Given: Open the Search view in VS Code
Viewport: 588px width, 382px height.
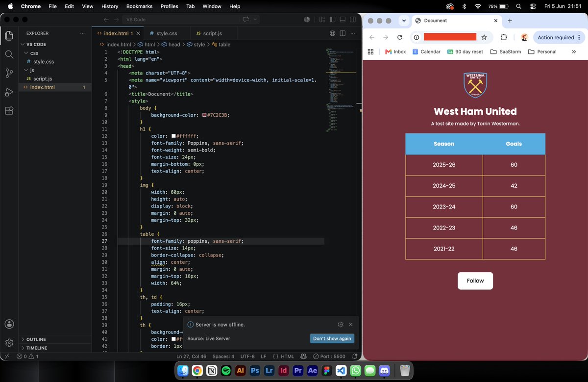Looking at the screenshot, I should click(x=9, y=54).
